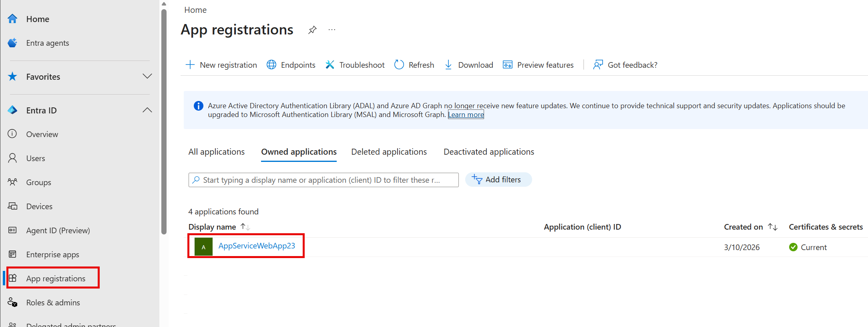
Task: Click the 3/10/2026 created date cell
Action: 742,247
